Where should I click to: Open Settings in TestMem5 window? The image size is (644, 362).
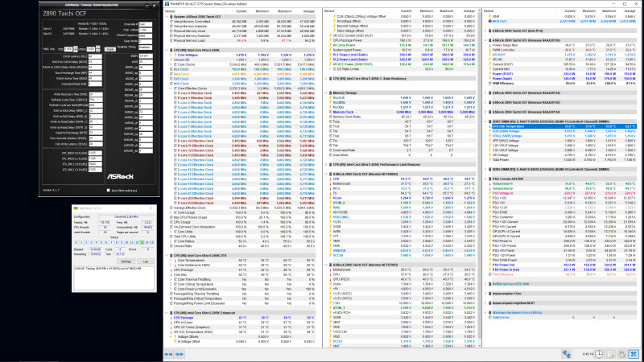coord(126,261)
